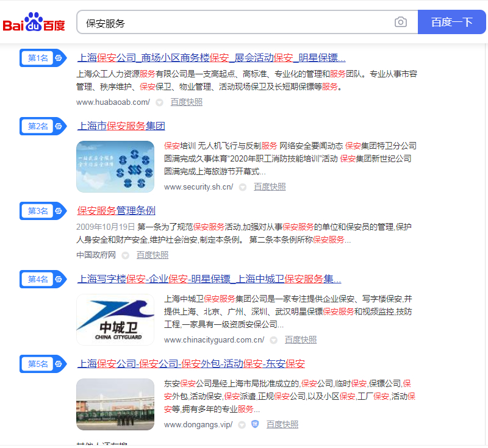The height and width of the screenshot is (448, 488).
Task: Click the www.huabaoab.com/ URL
Action: [x=113, y=102]
